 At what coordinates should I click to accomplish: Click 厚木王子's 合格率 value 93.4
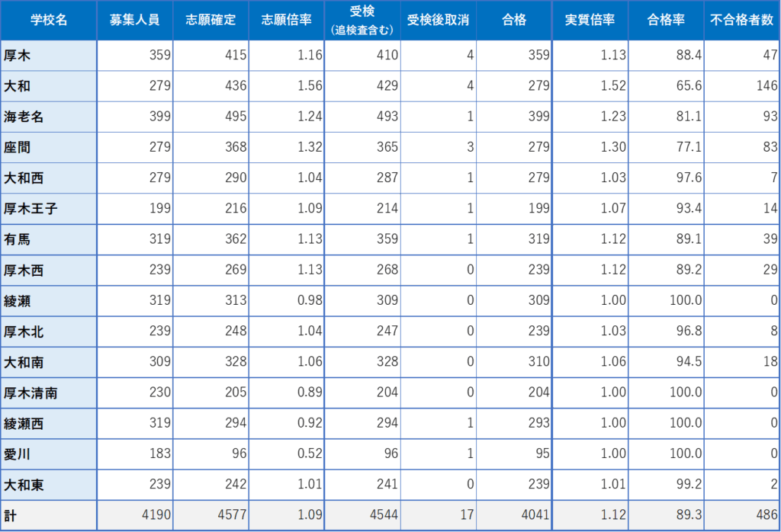689,208
